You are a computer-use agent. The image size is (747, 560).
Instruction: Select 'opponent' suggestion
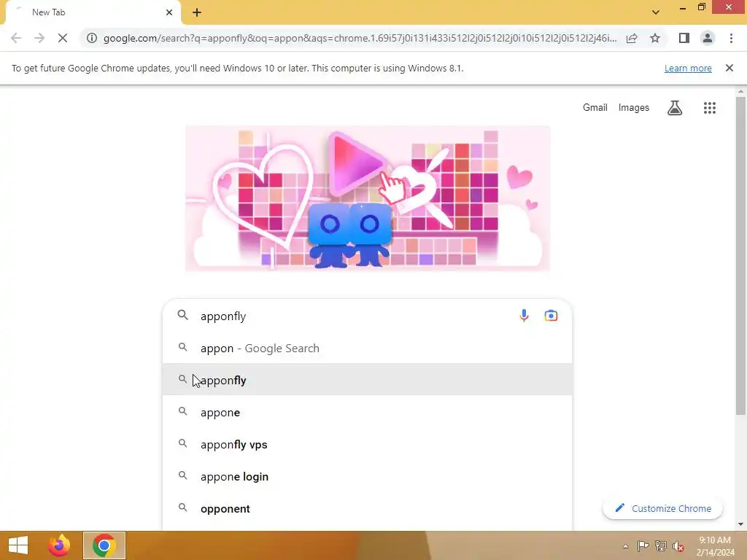point(368,508)
